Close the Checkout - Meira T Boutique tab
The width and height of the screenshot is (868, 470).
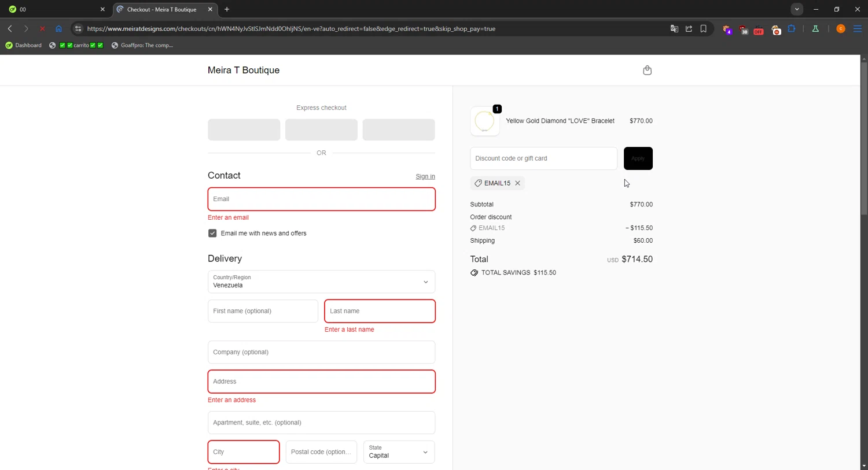coord(210,9)
